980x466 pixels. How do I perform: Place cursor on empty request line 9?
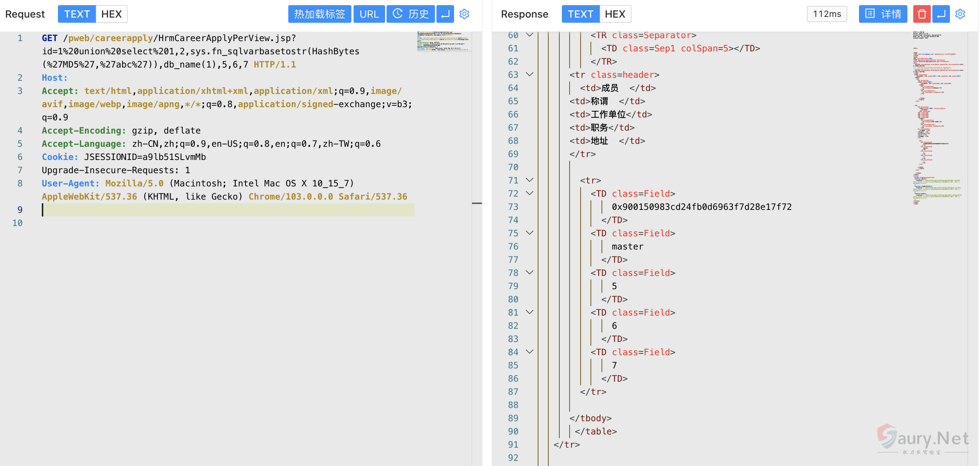point(228,210)
